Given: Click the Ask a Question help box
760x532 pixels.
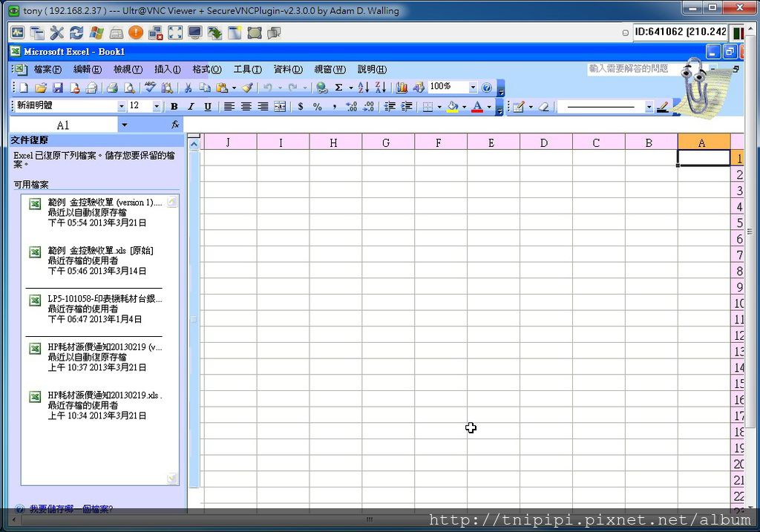Looking at the screenshot, I should pos(635,69).
